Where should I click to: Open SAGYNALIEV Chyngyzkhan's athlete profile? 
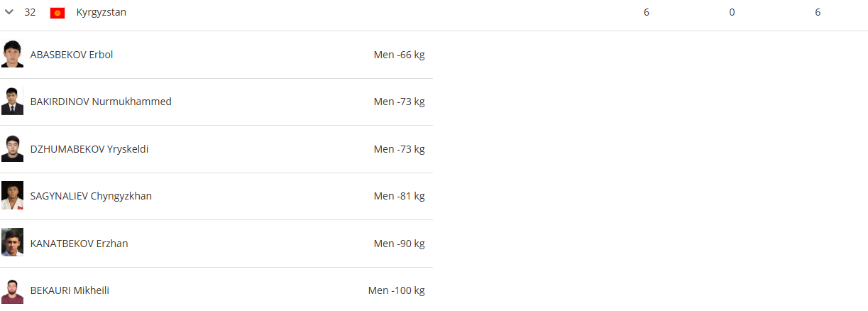91,196
